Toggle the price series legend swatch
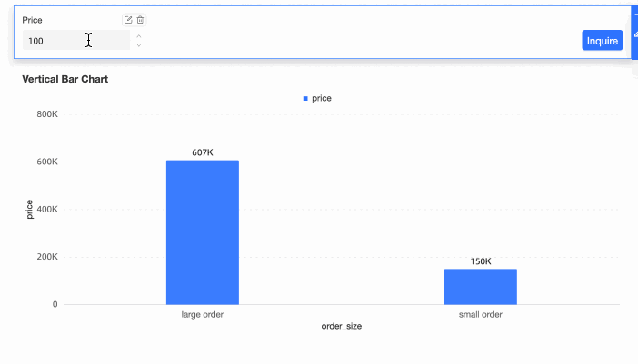 (x=305, y=99)
